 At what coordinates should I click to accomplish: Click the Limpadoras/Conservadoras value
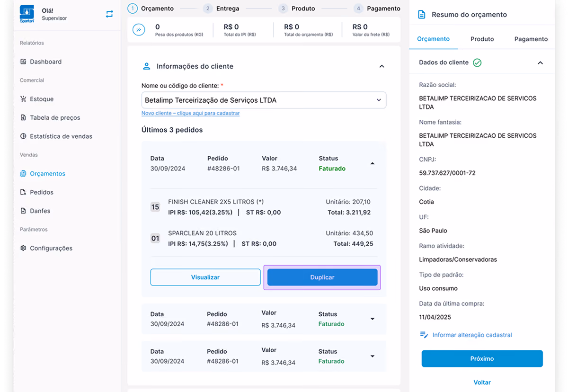(x=458, y=259)
